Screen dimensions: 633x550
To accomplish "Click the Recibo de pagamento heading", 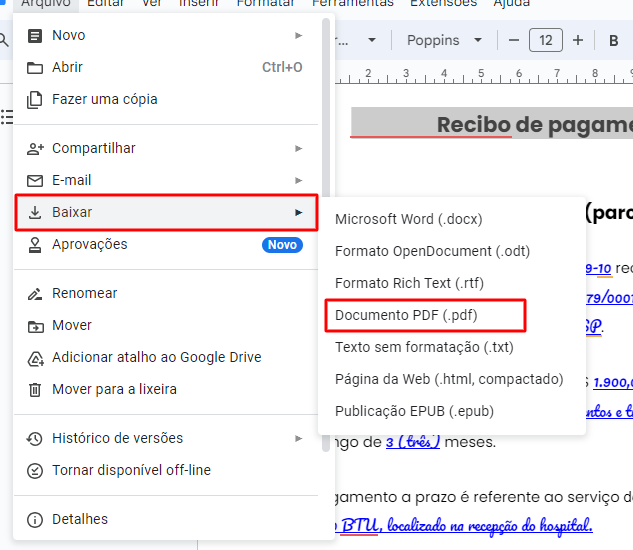I will [x=535, y=125].
